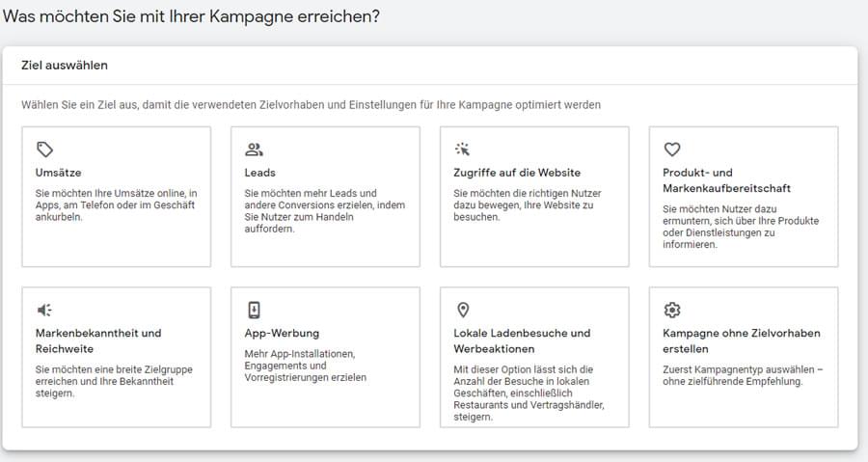The width and height of the screenshot is (868, 462).
Task: Choose Markenbekanntheit und Reichweite title
Action: coord(98,340)
